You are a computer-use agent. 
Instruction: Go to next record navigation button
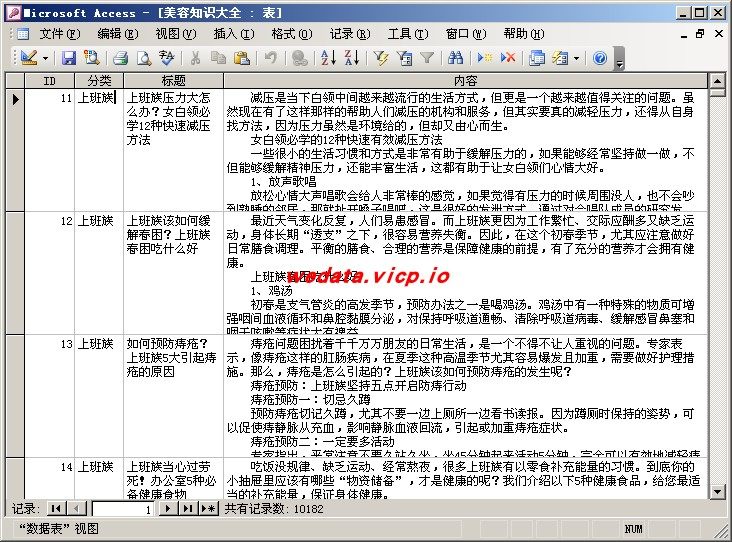click(x=168, y=509)
